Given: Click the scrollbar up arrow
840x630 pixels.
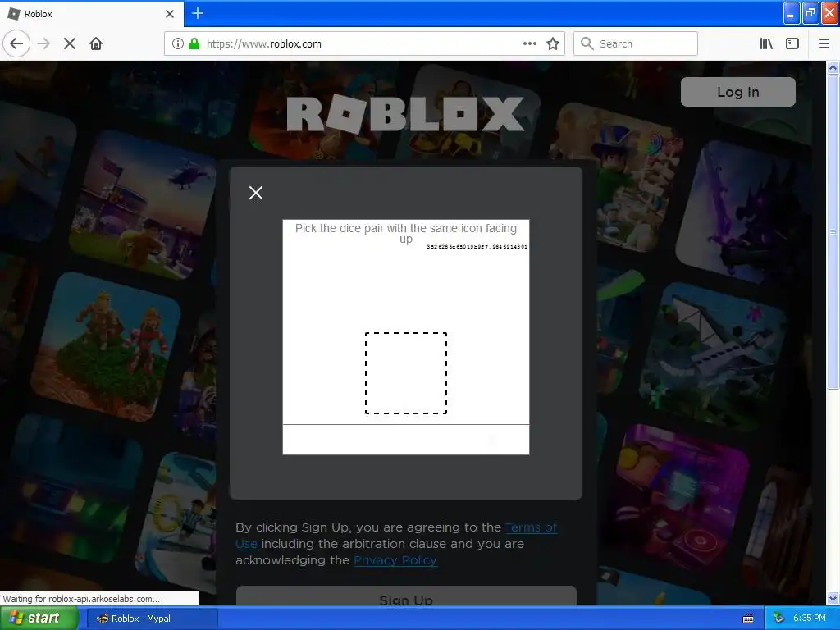Looking at the screenshot, I should (x=833, y=67).
